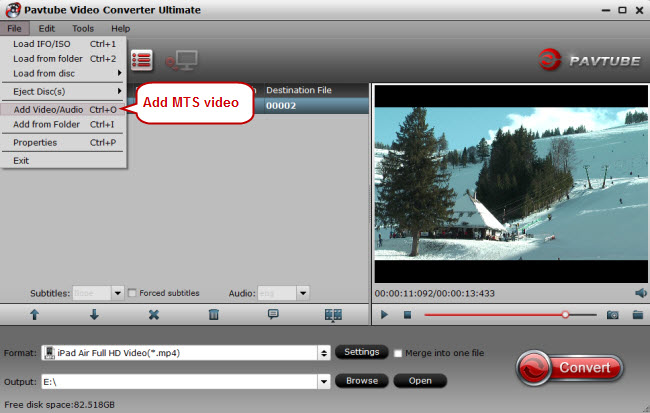The image size is (650, 413).
Task: Click the speech bubble subtitle icon
Action: coord(273,314)
